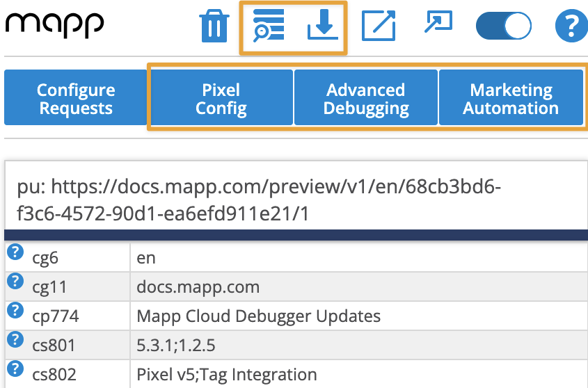Select the Marketing Automation tab

point(511,97)
